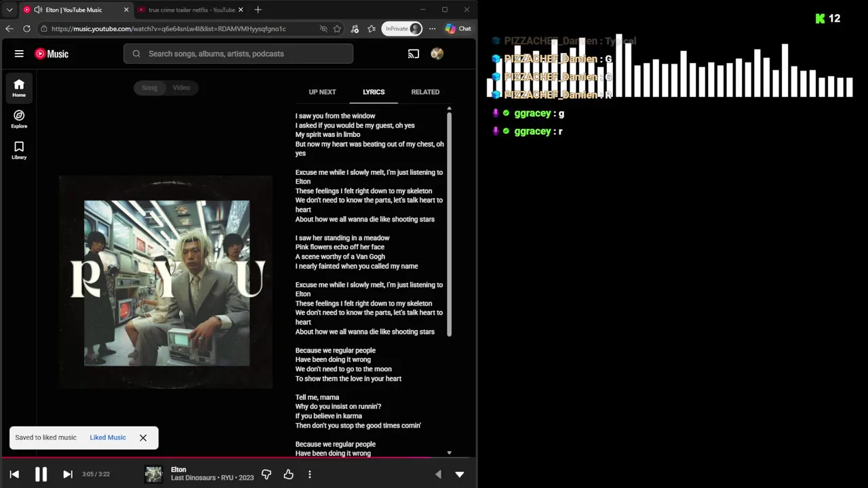Screen dimensions: 868x488
Task: Dislike the song Elton
Action: pyautogui.click(x=267, y=474)
